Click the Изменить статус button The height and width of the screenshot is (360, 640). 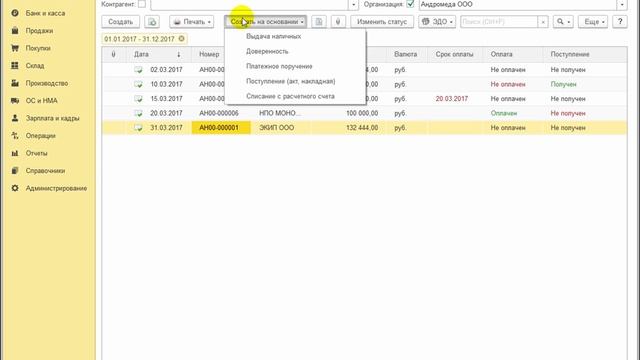tap(382, 22)
